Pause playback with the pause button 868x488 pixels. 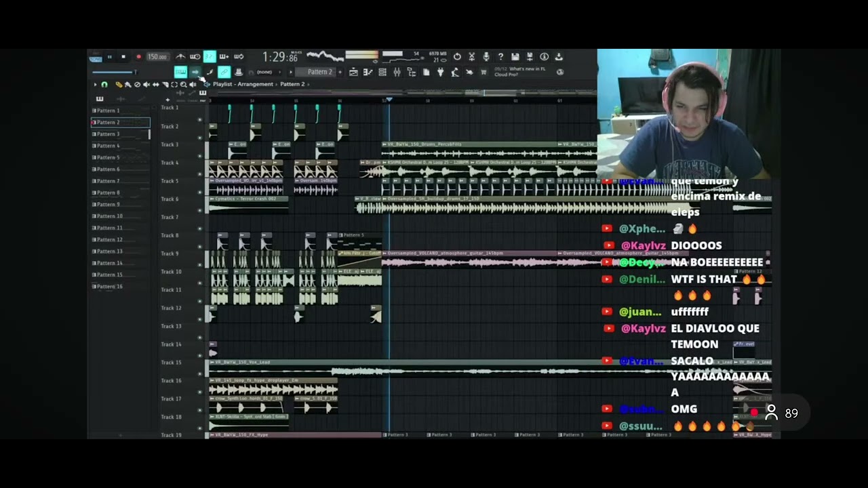pos(109,57)
